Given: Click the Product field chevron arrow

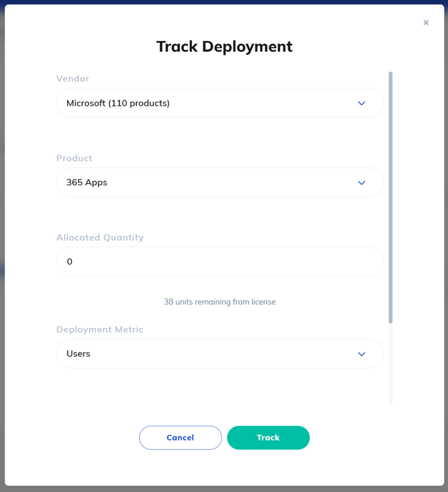Looking at the screenshot, I should [361, 183].
